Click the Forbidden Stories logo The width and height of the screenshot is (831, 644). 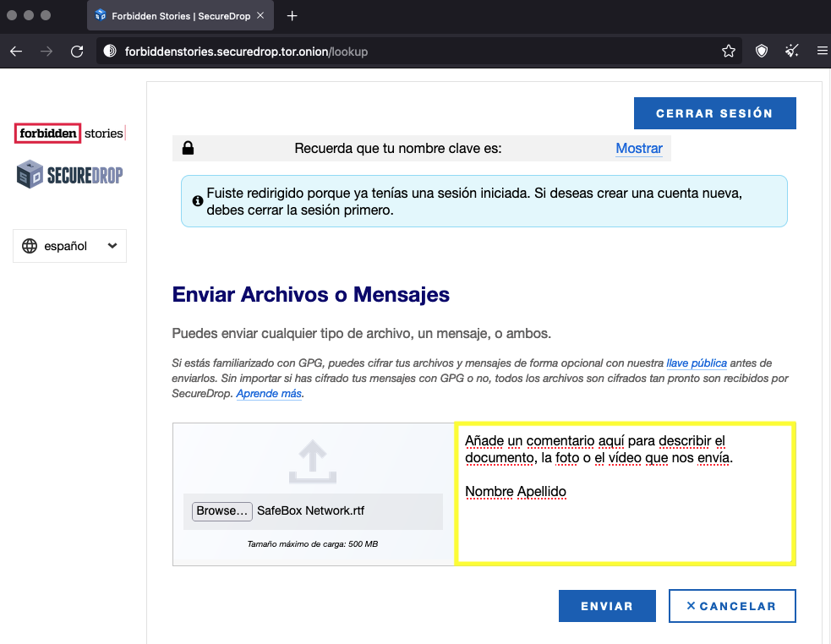[x=70, y=134]
